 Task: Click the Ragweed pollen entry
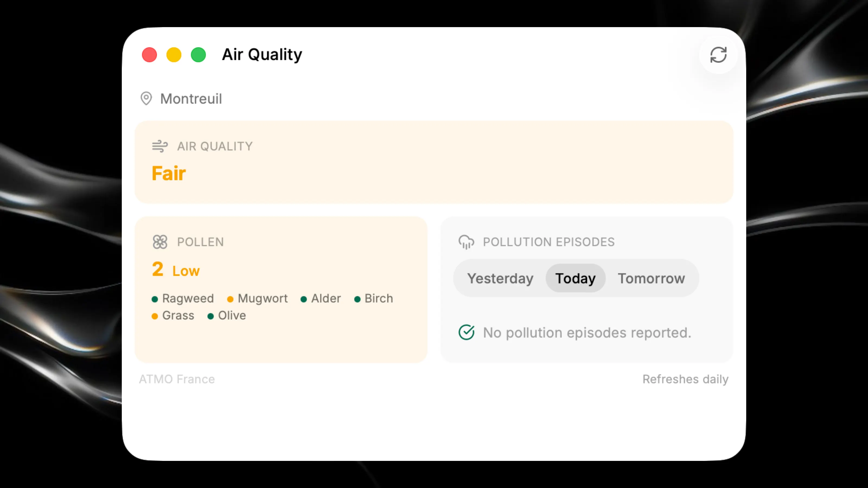click(x=183, y=298)
